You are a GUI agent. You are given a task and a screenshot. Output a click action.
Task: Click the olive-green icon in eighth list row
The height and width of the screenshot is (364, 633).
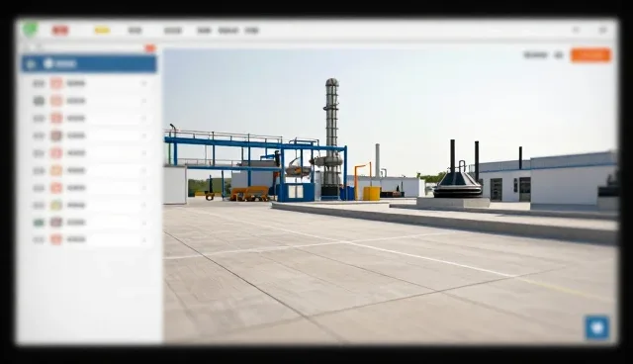coord(56,205)
